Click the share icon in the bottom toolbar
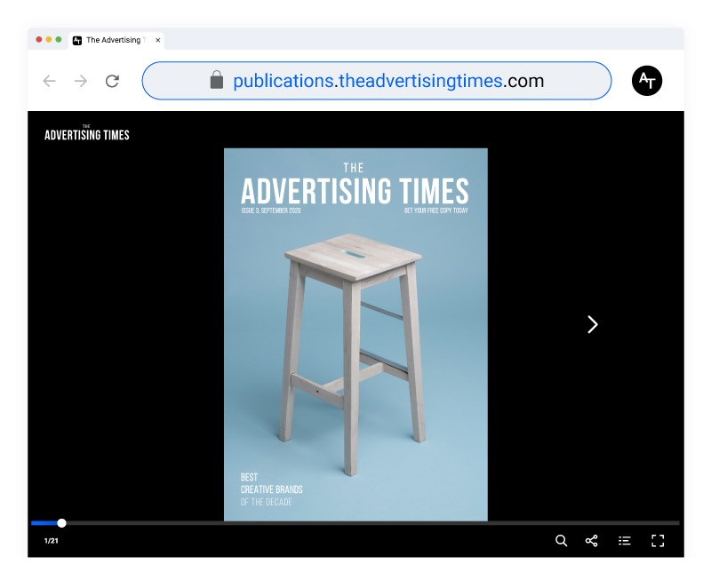 pos(592,540)
